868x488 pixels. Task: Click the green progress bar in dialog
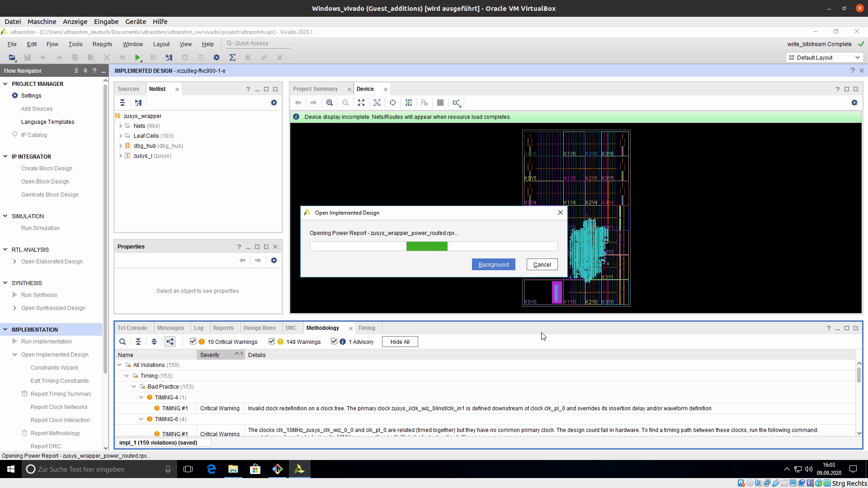(x=427, y=246)
